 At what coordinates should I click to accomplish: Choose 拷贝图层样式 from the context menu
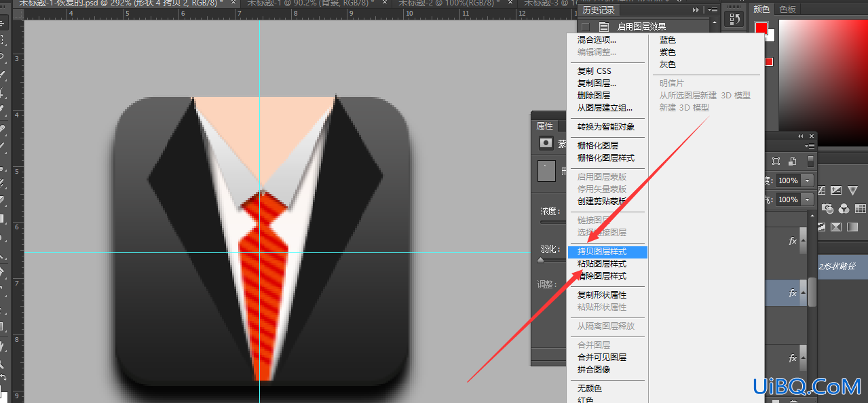tap(607, 252)
